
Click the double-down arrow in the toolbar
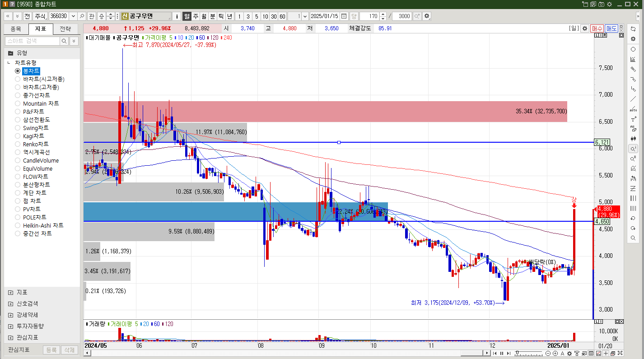pos(17,16)
